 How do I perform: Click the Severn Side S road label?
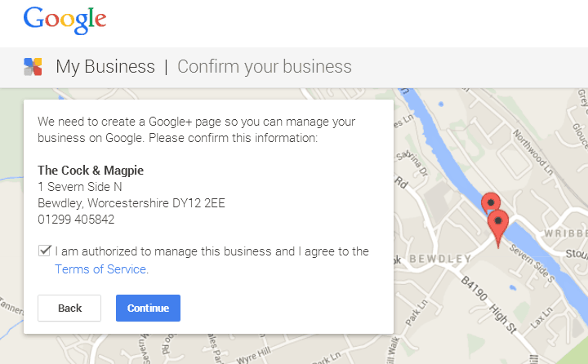[532, 263]
